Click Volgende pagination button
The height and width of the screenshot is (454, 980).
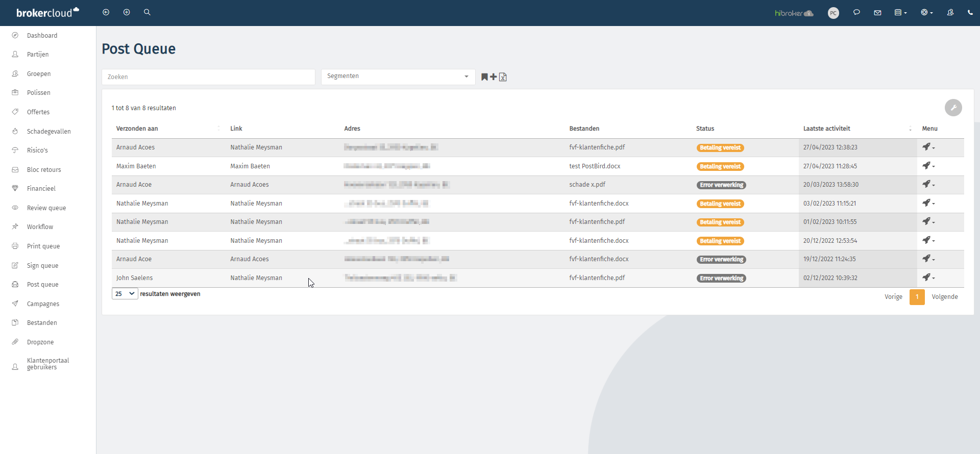tap(945, 297)
